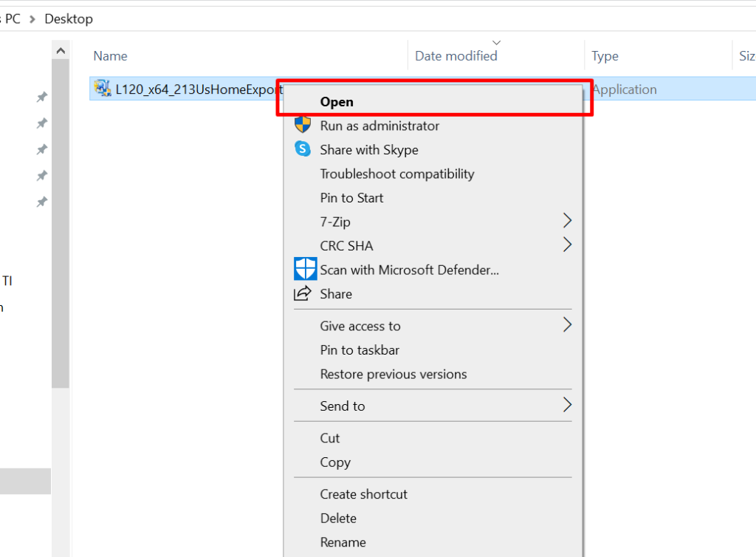Select Delete from the context menu
756x557 pixels.
coord(338,519)
